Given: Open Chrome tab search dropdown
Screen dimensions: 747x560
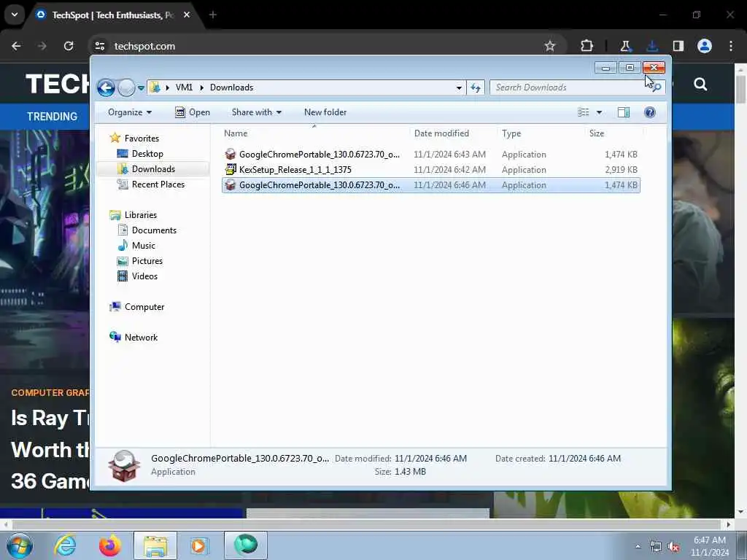Looking at the screenshot, I should pos(15,15).
